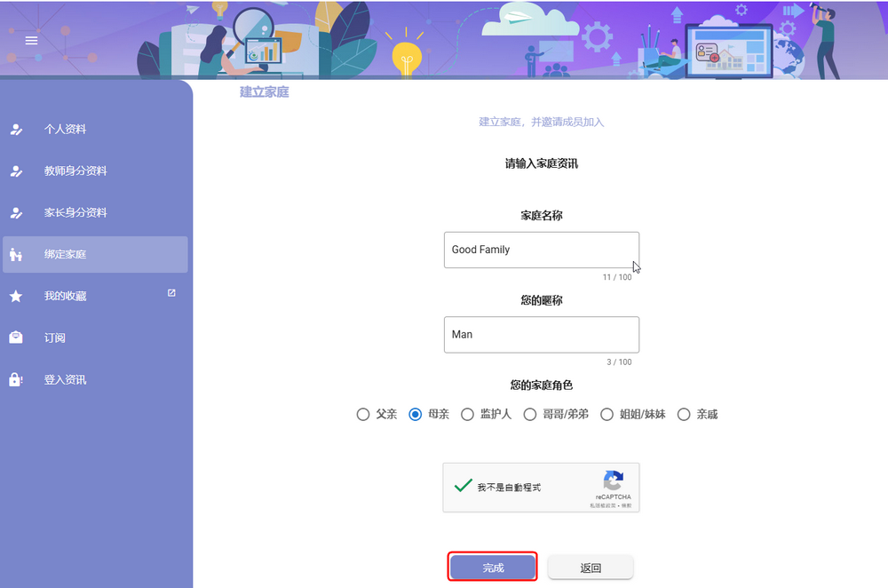888x588 pixels.
Task: Click the 绑定家庭 family icon
Action: coord(16,255)
